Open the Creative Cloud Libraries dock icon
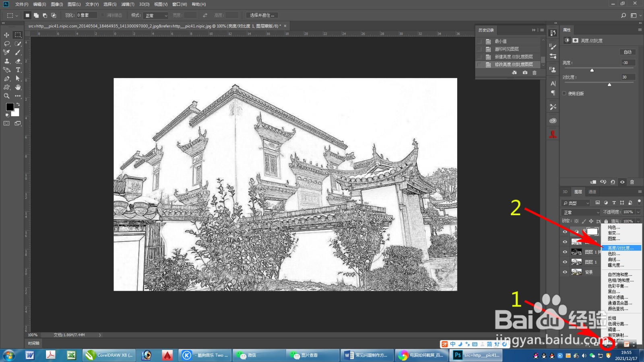Image resolution: width=644 pixels, height=362 pixels. tap(553, 121)
